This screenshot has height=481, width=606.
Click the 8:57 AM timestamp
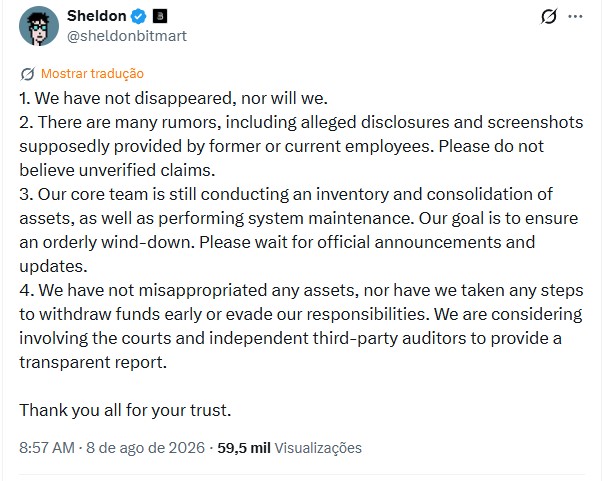(x=47, y=448)
